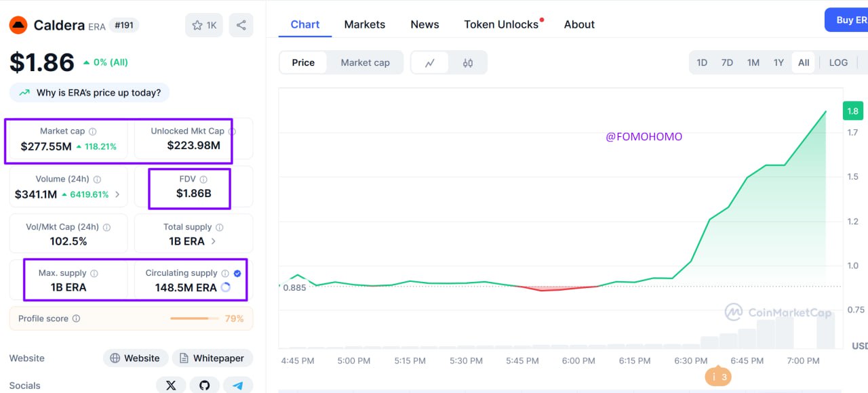
Task: Set chart range to 1D
Action: tap(702, 62)
